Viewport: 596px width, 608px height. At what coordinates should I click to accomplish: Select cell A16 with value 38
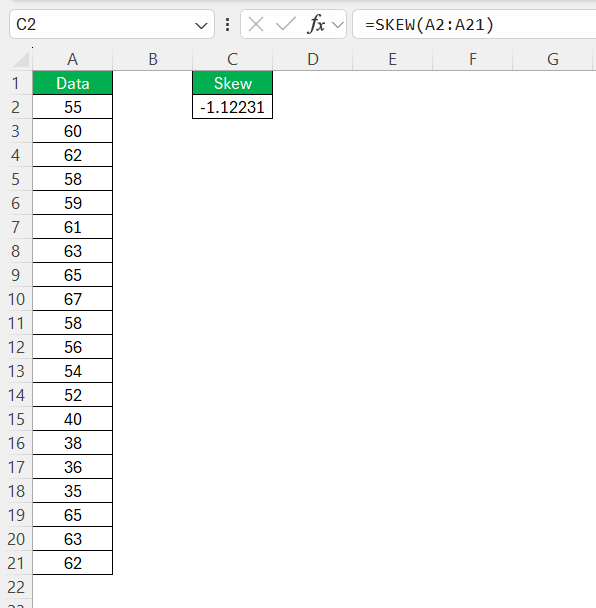point(73,443)
